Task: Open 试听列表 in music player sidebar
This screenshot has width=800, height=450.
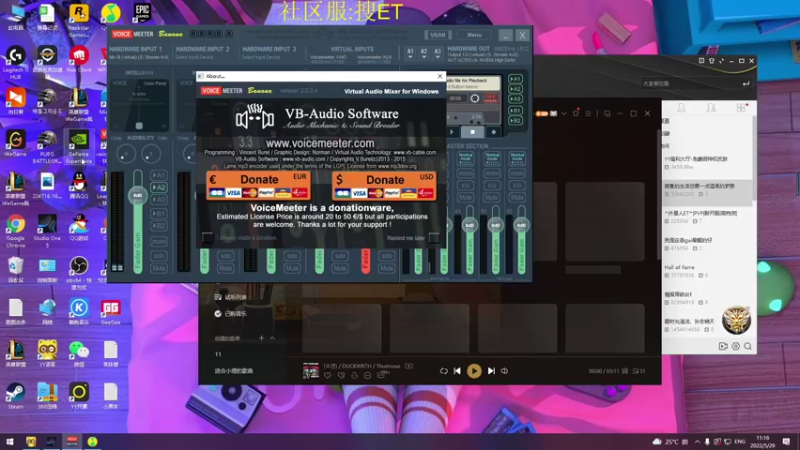Action: tap(231, 297)
